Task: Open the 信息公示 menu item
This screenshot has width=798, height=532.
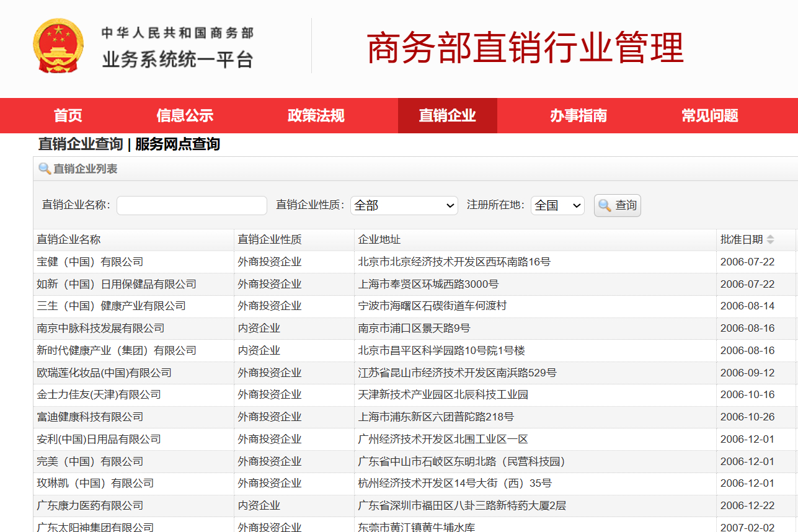Action: pos(185,115)
